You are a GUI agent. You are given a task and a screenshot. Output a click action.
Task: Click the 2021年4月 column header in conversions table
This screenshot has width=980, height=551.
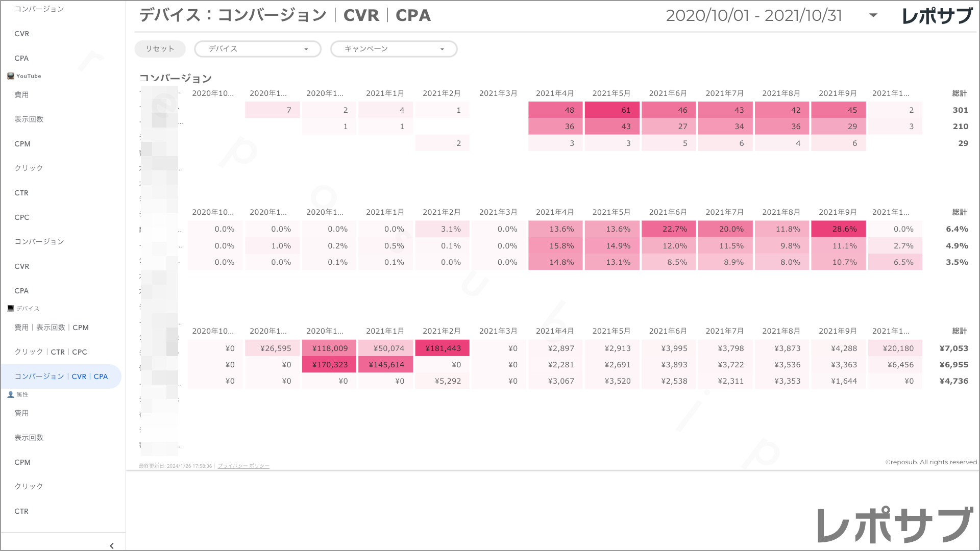click(555, 93)
